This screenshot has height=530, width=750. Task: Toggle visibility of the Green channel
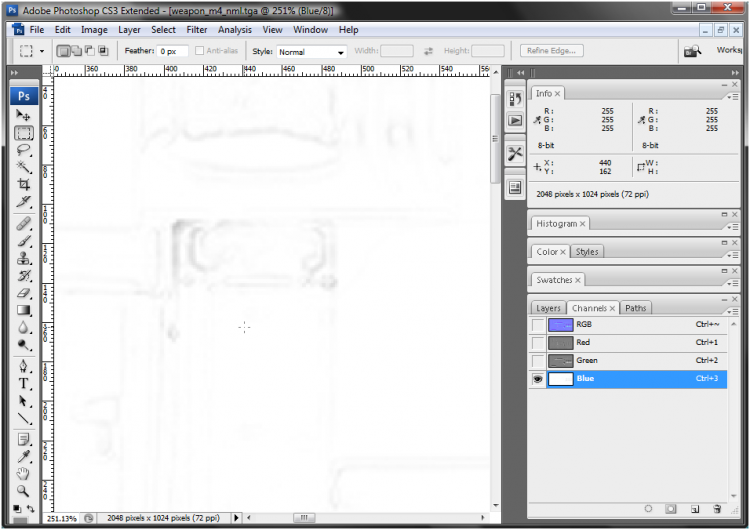coord(538,361)
